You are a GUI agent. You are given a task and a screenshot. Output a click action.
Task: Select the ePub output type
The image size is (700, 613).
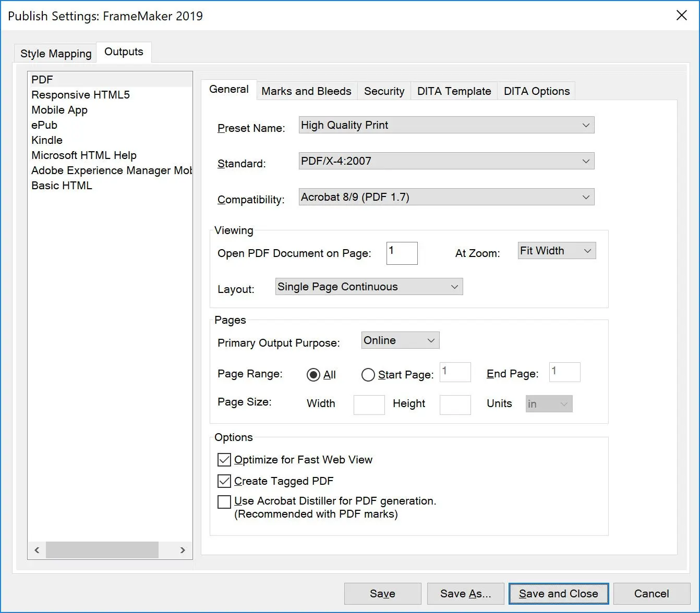coord(44,125)
